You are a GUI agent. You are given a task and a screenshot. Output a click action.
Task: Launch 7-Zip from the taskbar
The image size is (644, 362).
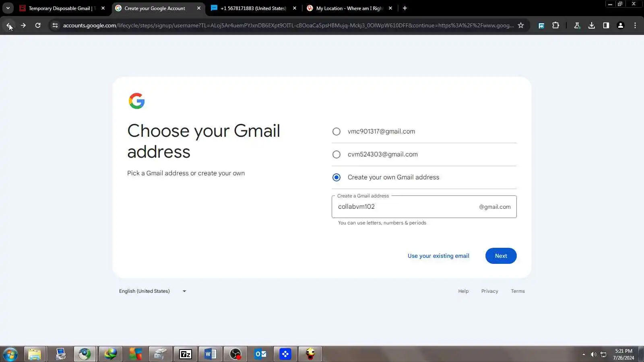[x=186, y=354]
